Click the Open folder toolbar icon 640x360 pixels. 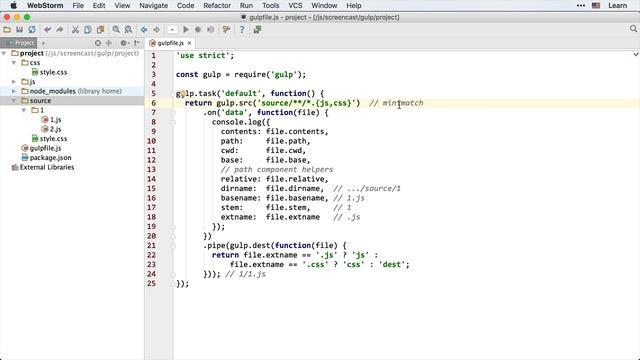[x=7, y=29]
